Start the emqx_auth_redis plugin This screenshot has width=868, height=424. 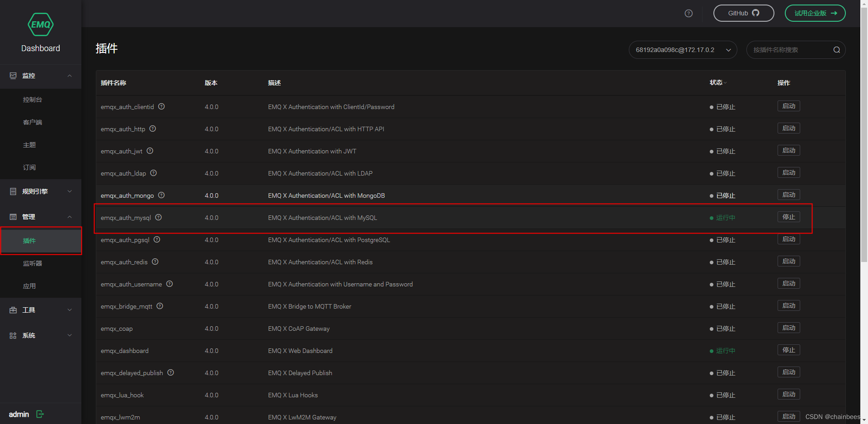pos(789,261)
